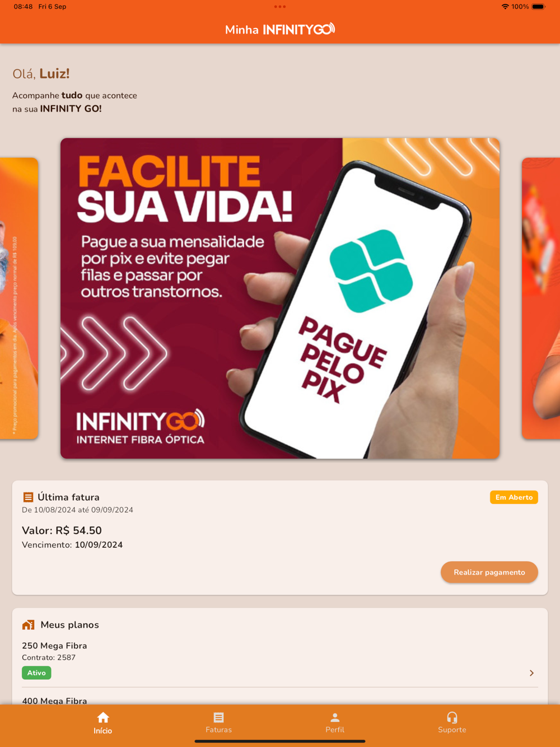Click the Realizar pagamento button
Viewport: 560px width, 747px height.
pos(489,572)
